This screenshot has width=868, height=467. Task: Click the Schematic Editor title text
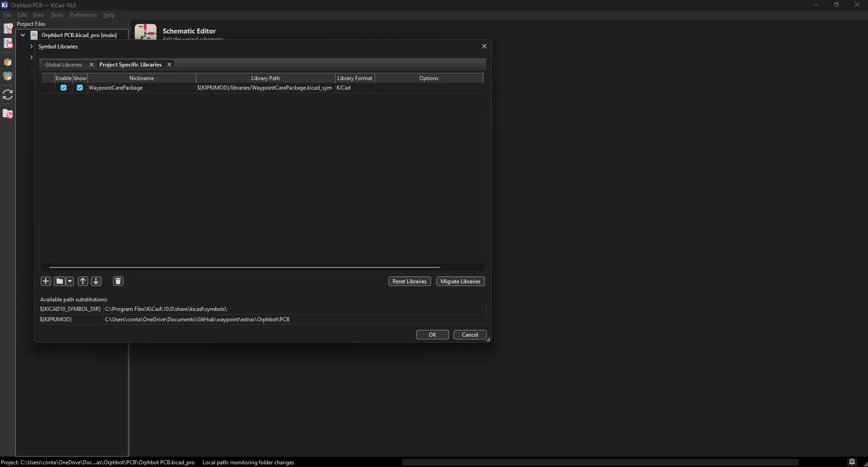click(189, 31)
